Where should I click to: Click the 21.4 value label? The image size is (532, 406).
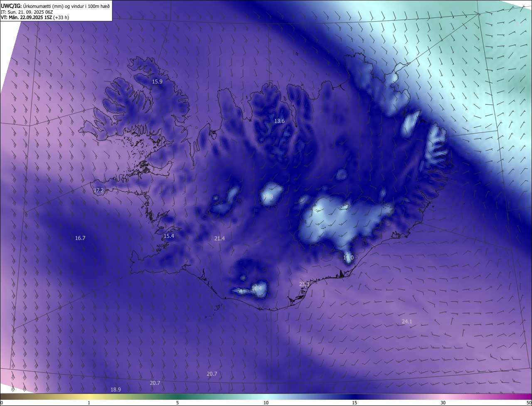(x=219, y=239)
